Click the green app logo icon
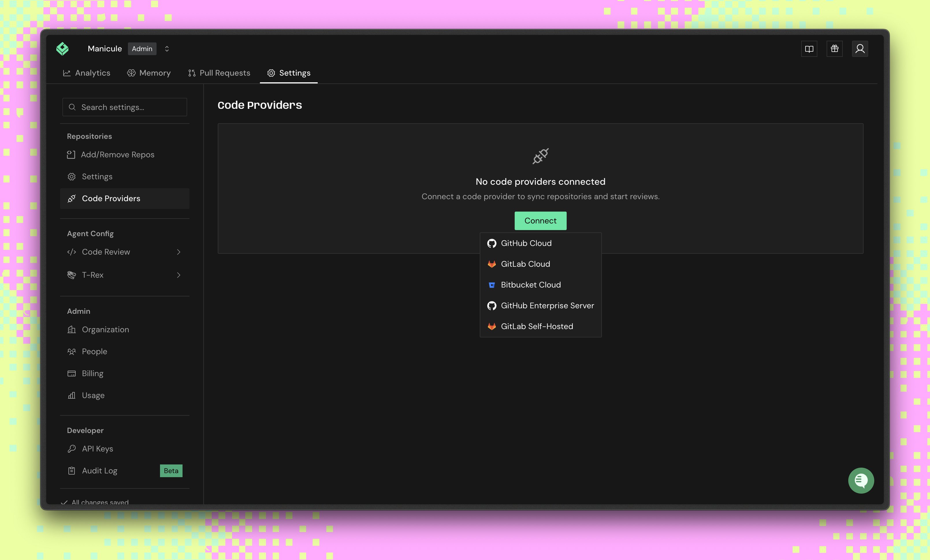This screenshot has height=560, width=930. tap(62, 49)
